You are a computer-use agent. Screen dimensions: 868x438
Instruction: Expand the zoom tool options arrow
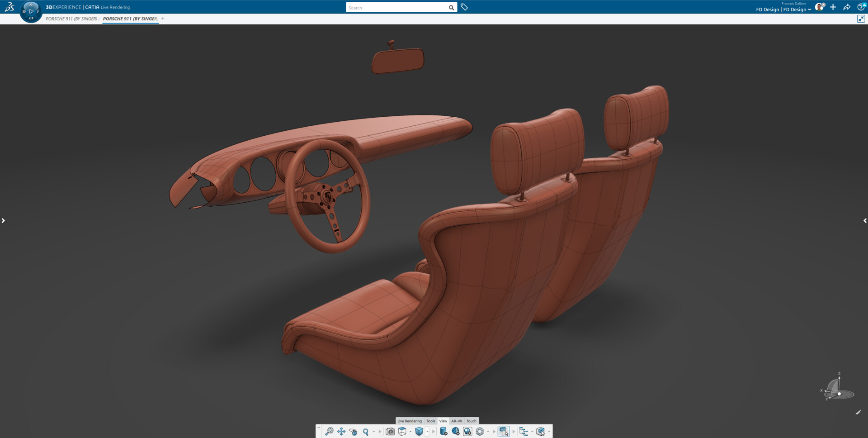click(x=373, y=431)
